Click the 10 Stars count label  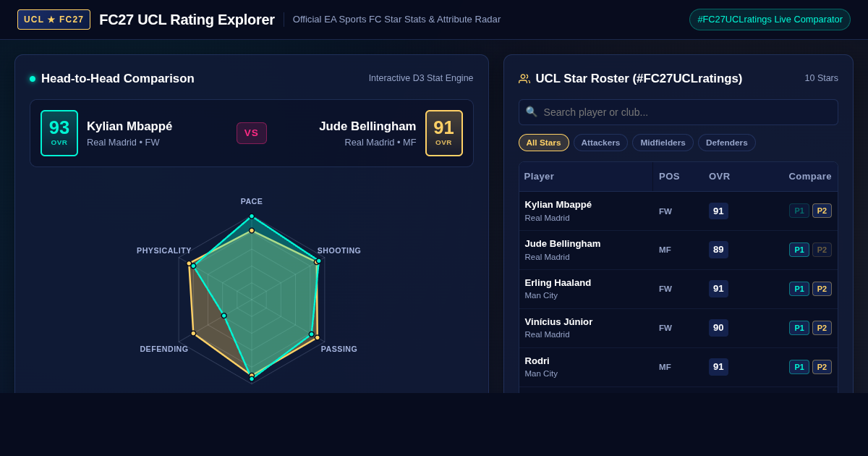pos(822,78)
